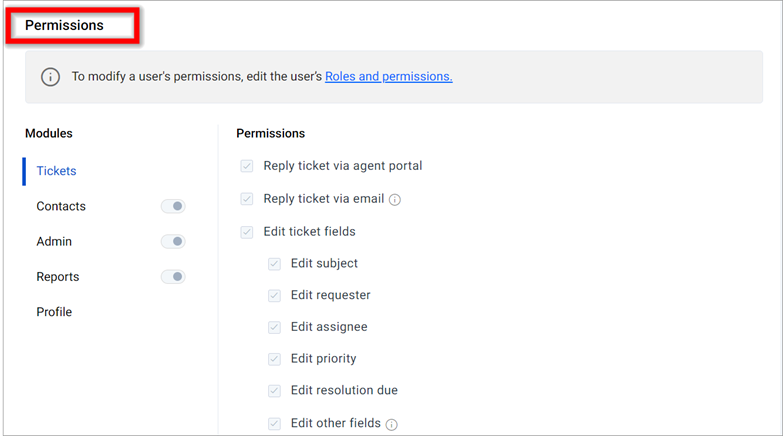Toggle Edit ticket fields checkbox
Screen dimensions: 783x436
click(x=247, y=232)
